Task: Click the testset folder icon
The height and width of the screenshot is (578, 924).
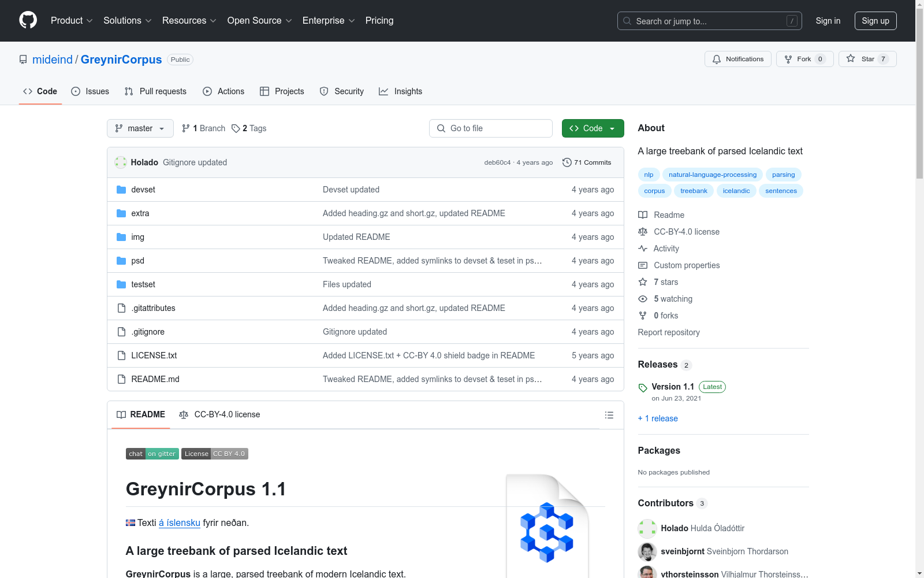Action: click(121, 284)
